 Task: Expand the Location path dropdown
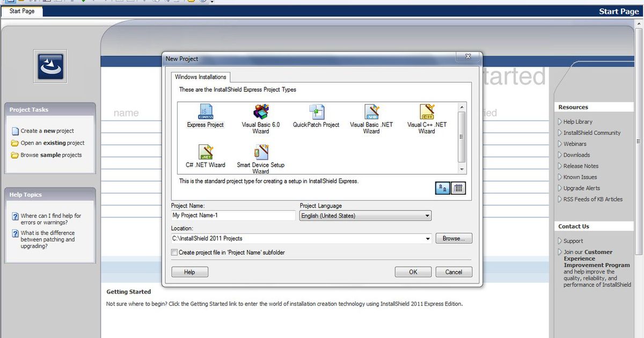click(x=428, y=238)
